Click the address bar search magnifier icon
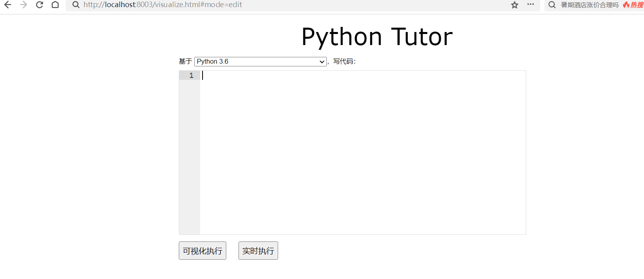 click(x=76, y=5)
